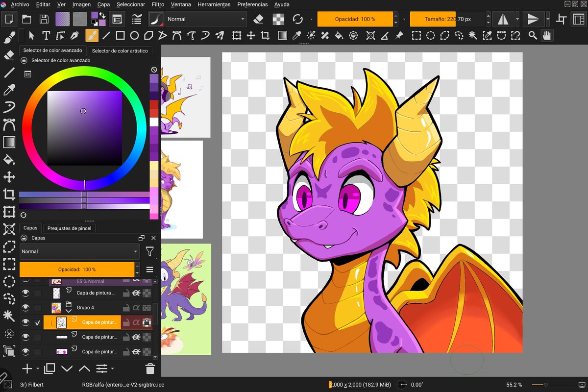Open the Archivo menu
This screenshot has width=588, height=392.
click(20, 4)
